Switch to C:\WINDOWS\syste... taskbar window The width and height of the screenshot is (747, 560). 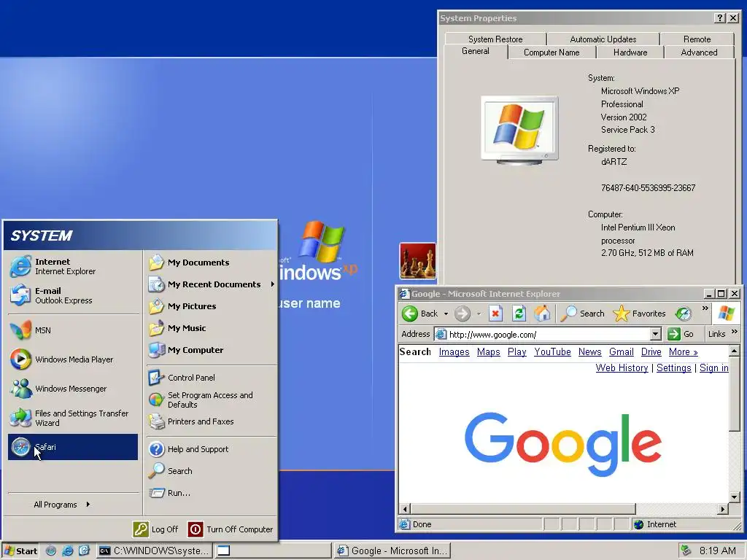pos(155,551)
